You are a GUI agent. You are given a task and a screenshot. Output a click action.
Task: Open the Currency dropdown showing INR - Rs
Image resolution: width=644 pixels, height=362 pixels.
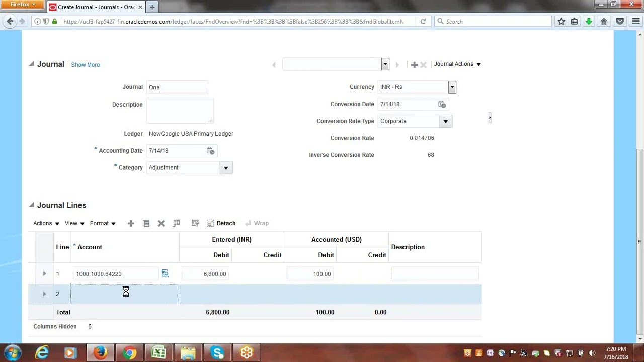point(452,87)
